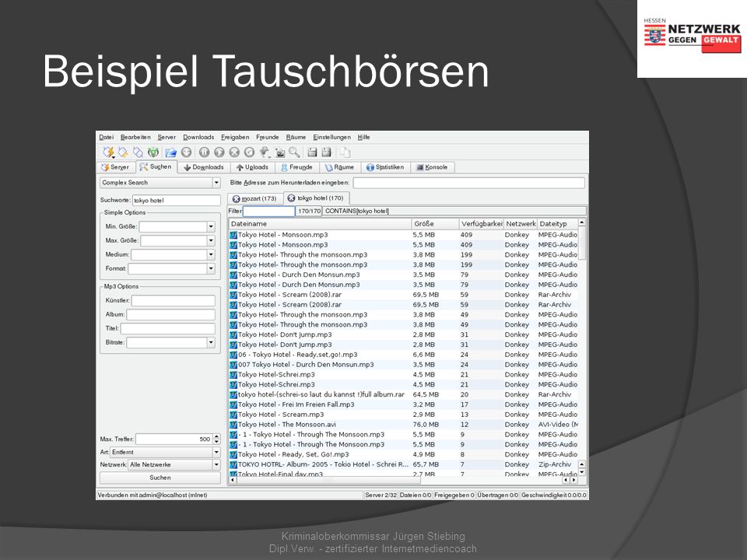The image size is (747, 560).
Task: Click the copy-pages icon ending the toolbar
Action: coord(345,152)
